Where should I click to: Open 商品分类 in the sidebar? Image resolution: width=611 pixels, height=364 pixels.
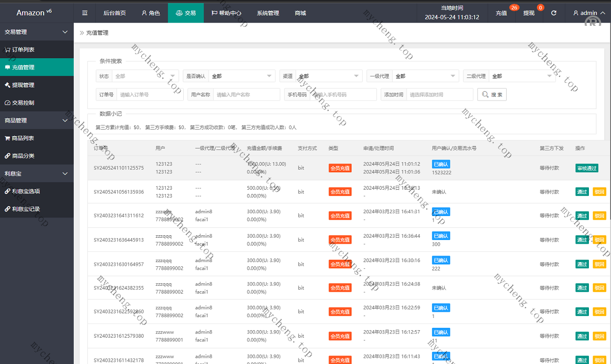pos(23,156)
